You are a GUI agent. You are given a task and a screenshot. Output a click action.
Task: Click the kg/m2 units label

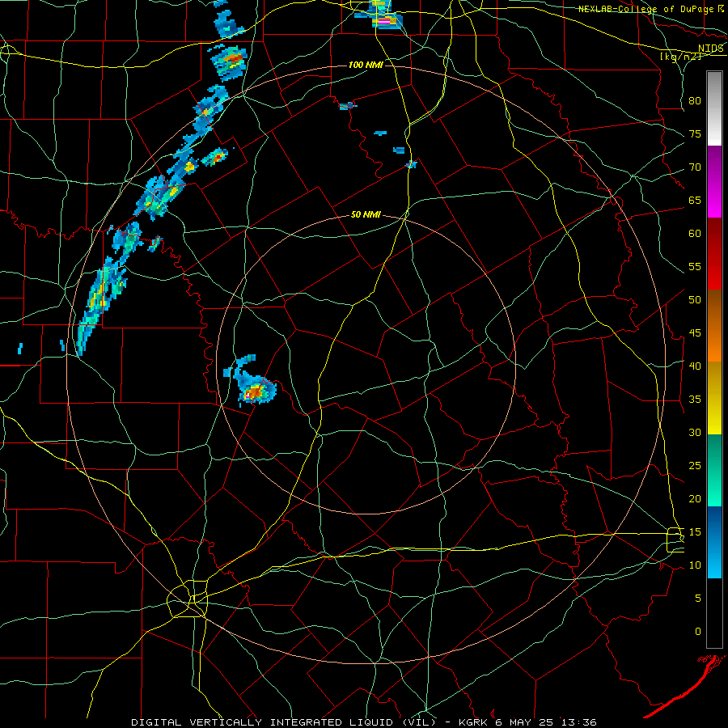(680, 57)
